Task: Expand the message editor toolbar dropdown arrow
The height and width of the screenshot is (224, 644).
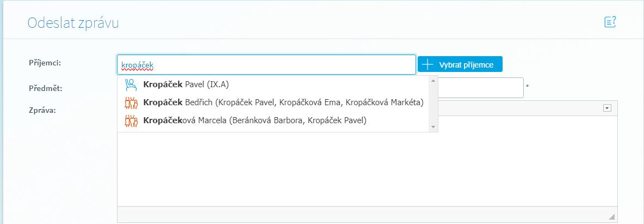Action: click(607, 108)
